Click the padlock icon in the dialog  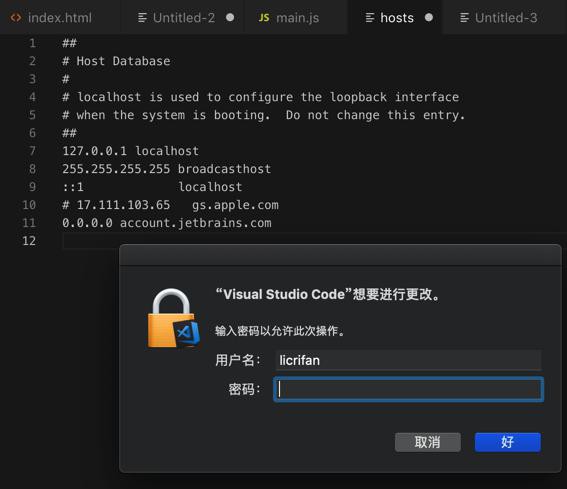(173, 318)
